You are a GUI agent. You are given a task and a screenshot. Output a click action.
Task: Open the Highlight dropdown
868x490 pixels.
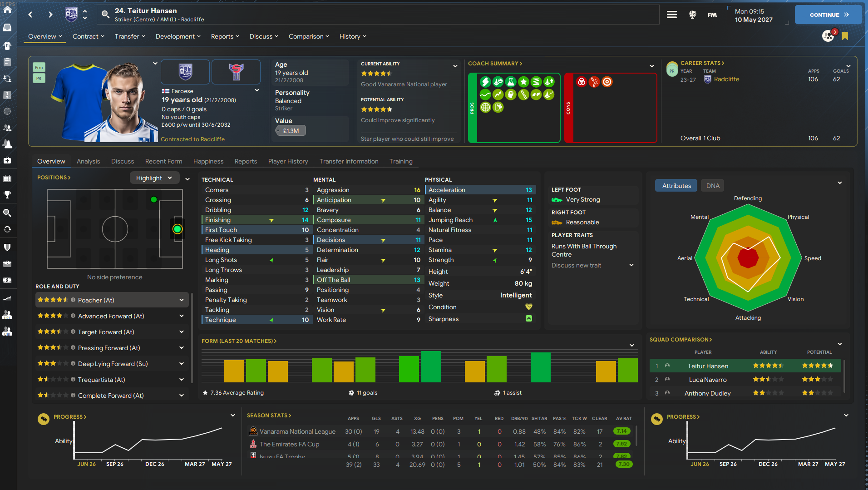(154, 178)
